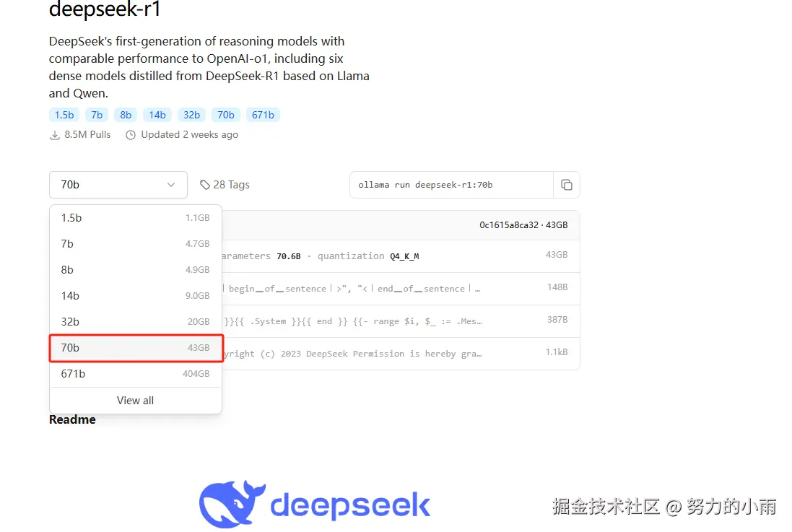Click the 0c1615a8ca32 · 43GB hash text

tap(523, 225)
